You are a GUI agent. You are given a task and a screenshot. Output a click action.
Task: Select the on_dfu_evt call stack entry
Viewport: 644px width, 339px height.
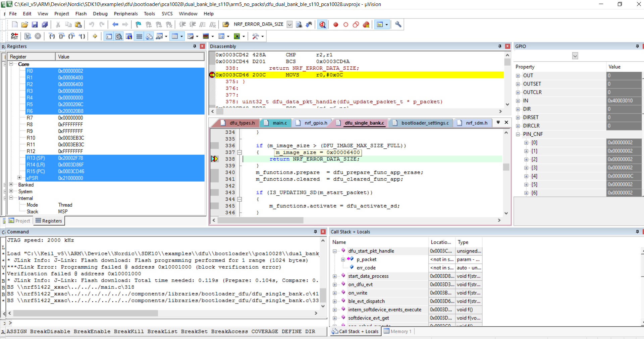[x=360, y=285]
